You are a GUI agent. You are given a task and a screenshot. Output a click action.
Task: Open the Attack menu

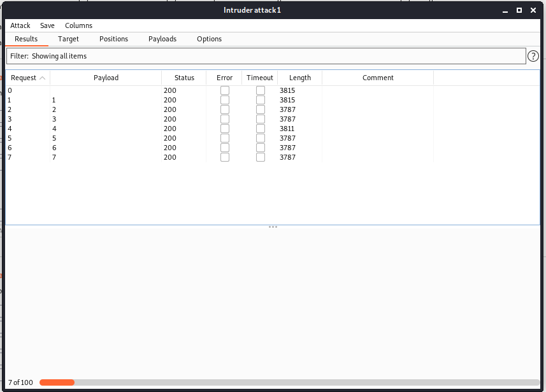click(20, 25)
